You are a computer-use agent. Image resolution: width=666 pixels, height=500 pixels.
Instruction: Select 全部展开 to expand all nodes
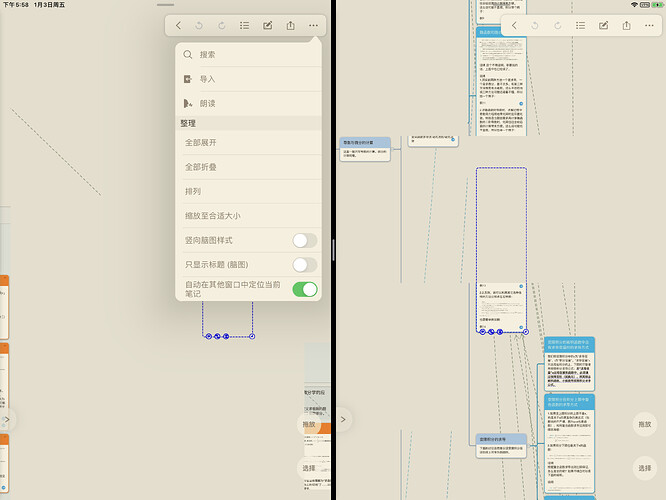(x=248, y=143)
